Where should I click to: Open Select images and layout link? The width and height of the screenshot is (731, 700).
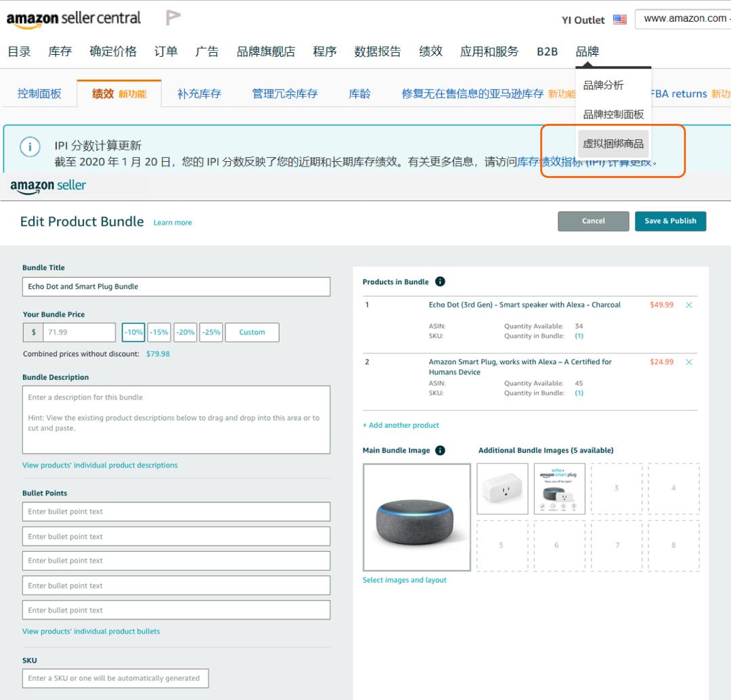click(x=404, y=579)
